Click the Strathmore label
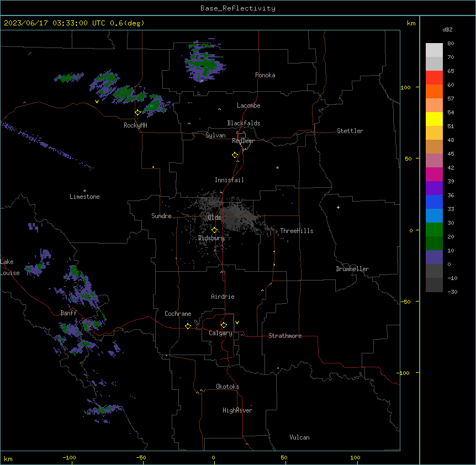476x465 pixels. 285,336
